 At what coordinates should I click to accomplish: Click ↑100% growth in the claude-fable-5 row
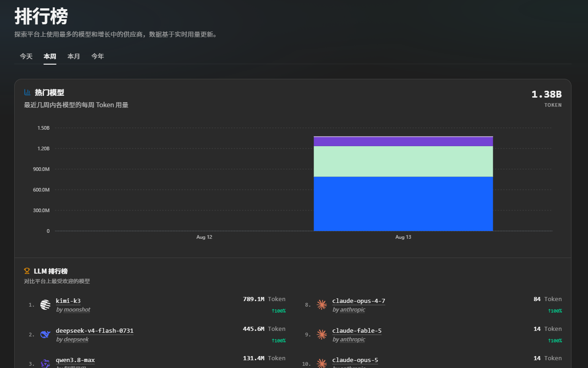point(555,341)
